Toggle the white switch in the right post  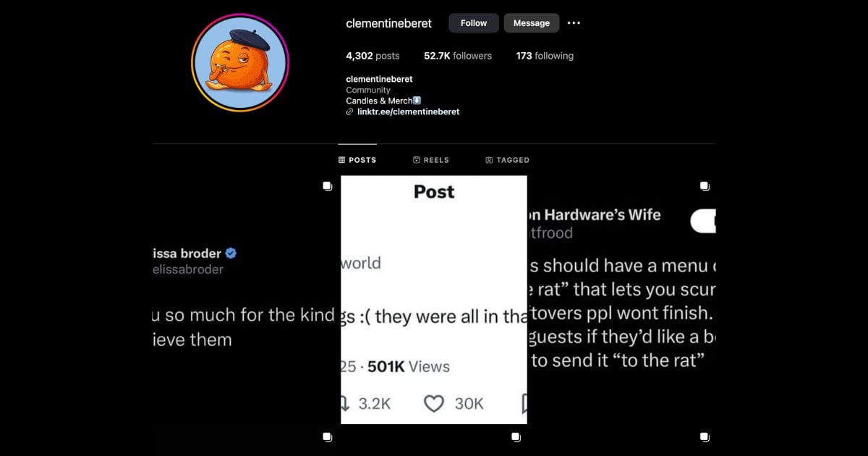(703, 221)
